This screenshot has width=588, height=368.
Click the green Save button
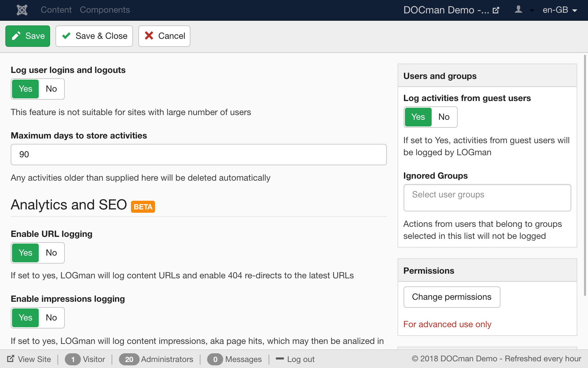[x=28, y=36]
